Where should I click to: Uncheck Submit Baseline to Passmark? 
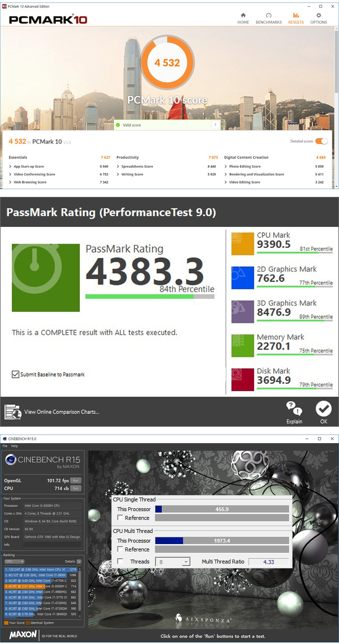(15, 374)
